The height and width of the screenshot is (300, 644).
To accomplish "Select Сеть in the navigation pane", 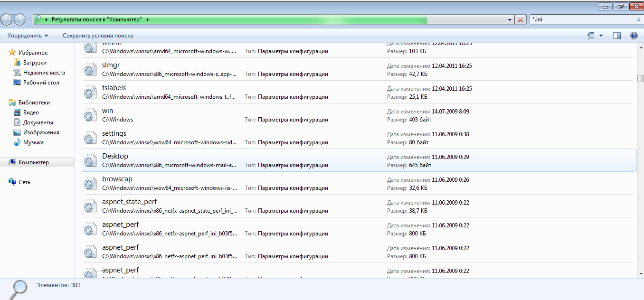I will coord(24,182).
